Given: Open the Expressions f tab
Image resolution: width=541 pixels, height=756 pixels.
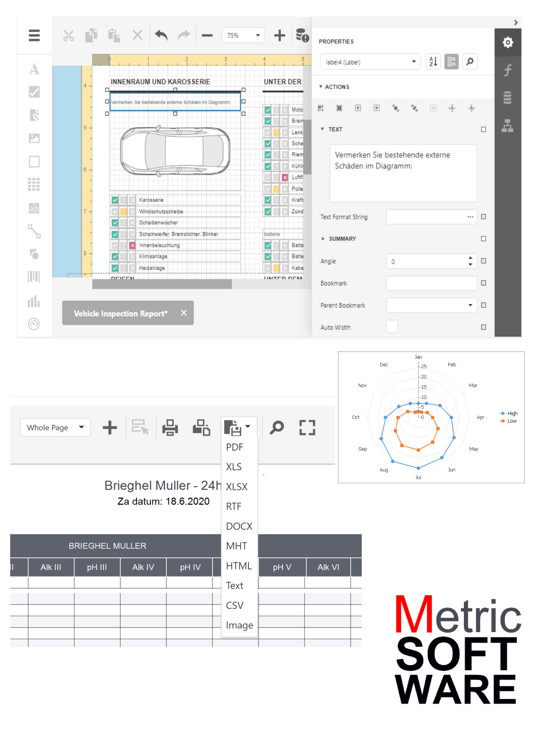Looking at the screenshot, I should pos(508,70).
